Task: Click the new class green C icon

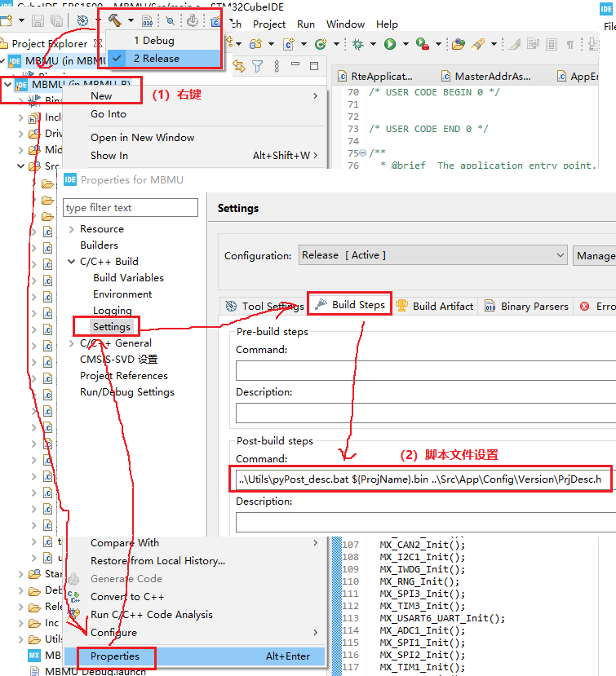Action: click(x=321, y=44)
